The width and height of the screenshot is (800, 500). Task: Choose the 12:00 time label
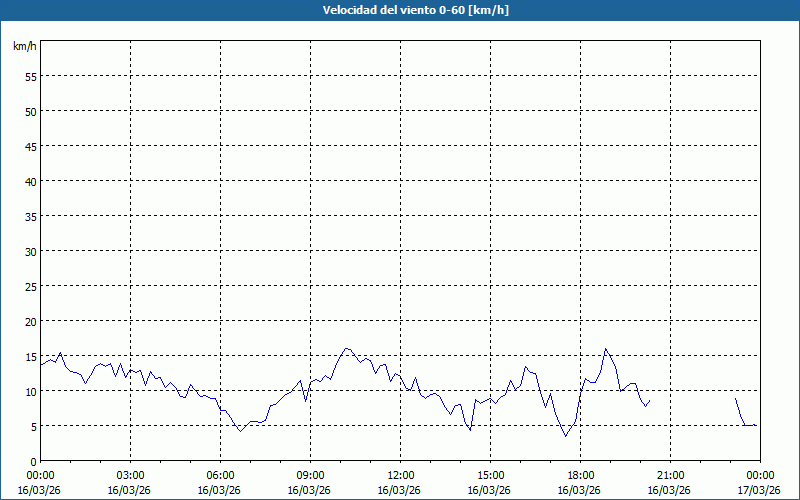pos(400,475)
